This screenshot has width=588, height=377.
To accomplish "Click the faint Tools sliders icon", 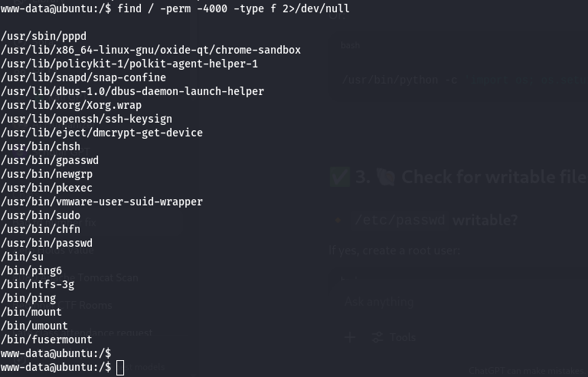I will coord(377,337).
